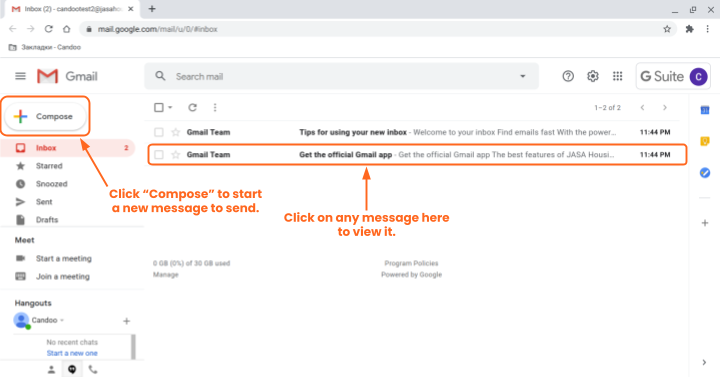Click the G Suite label
Image resolution: width=720 pixels, height=377 pixels.
(x=662, y=76)
